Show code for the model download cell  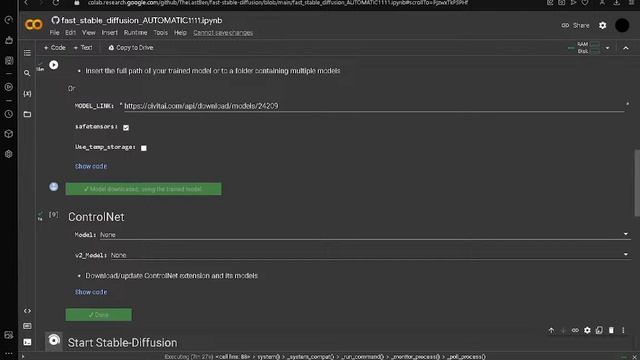(91, 166)
